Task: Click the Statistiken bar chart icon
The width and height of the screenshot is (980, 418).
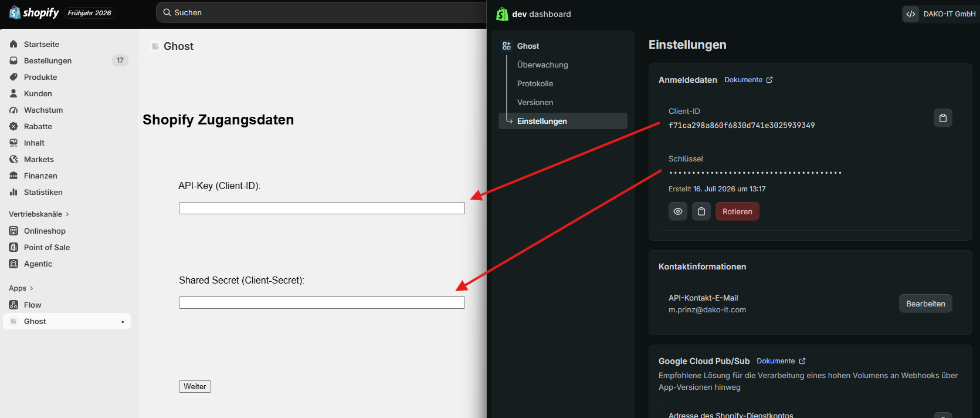Action: (x=13, y=192)
